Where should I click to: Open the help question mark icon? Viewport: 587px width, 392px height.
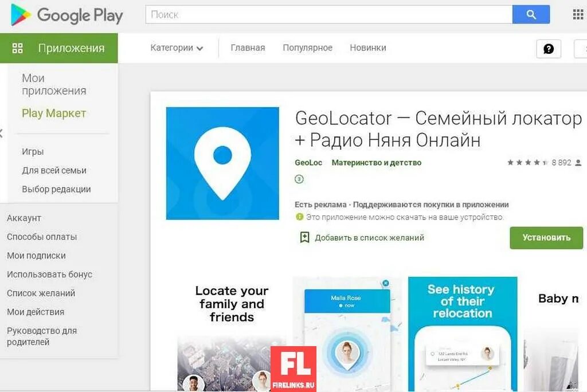549,49
